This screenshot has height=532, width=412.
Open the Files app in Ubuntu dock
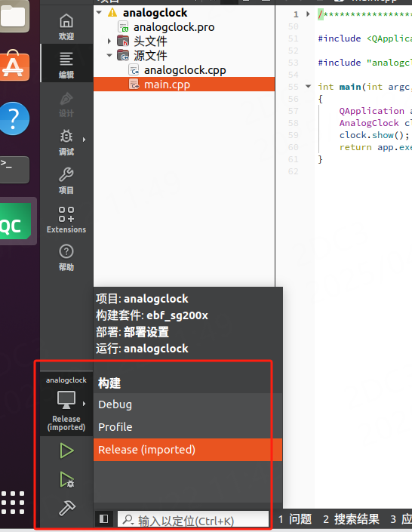14,15
